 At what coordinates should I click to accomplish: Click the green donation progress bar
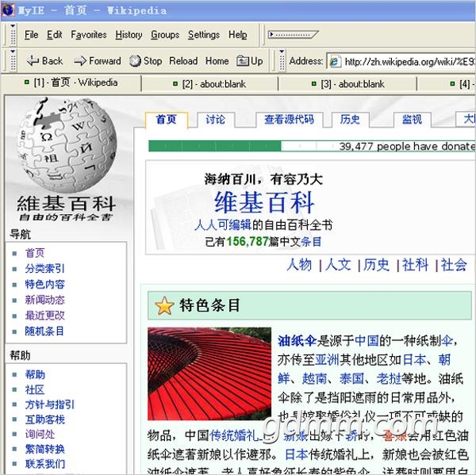click(215, 146)
